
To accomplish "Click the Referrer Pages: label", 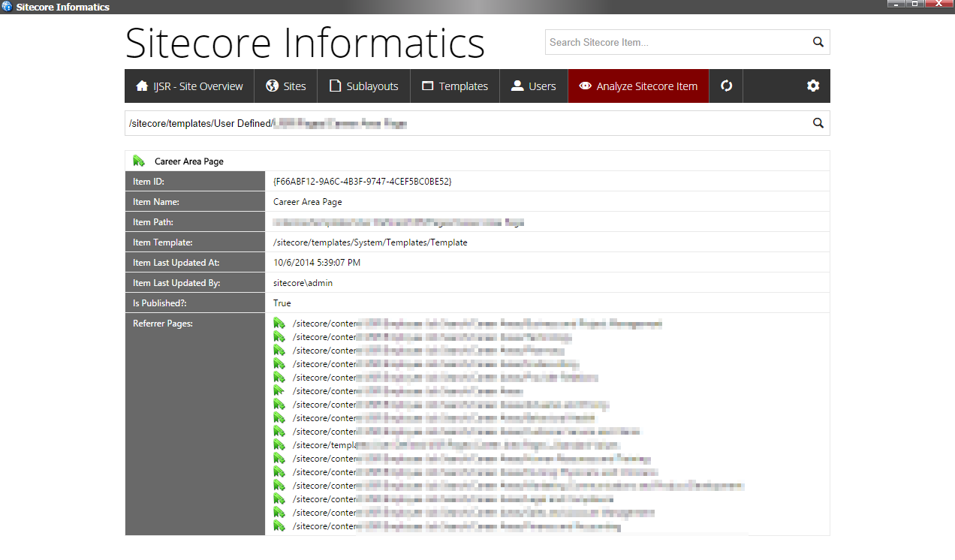I will (x=163, y=324).
